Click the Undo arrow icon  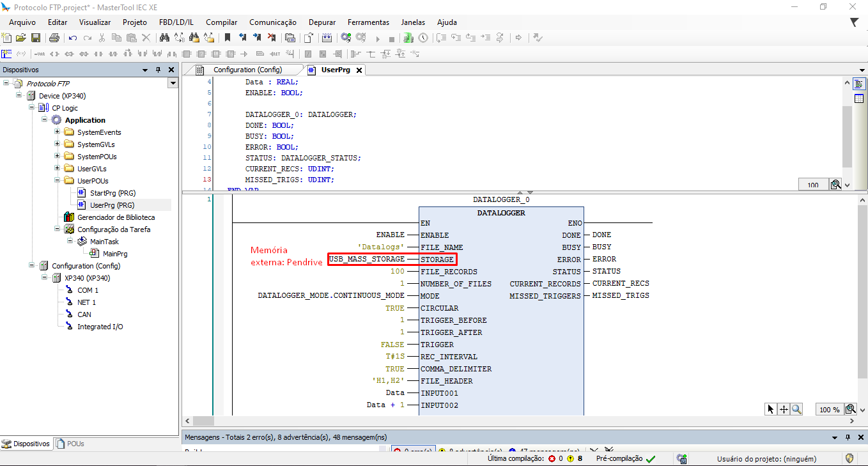[73, 38]
